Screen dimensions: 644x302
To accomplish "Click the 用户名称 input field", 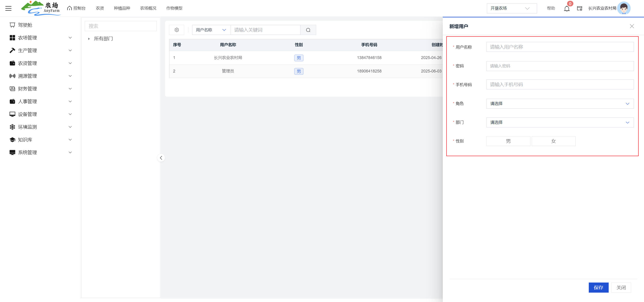I will click(559, 47).
